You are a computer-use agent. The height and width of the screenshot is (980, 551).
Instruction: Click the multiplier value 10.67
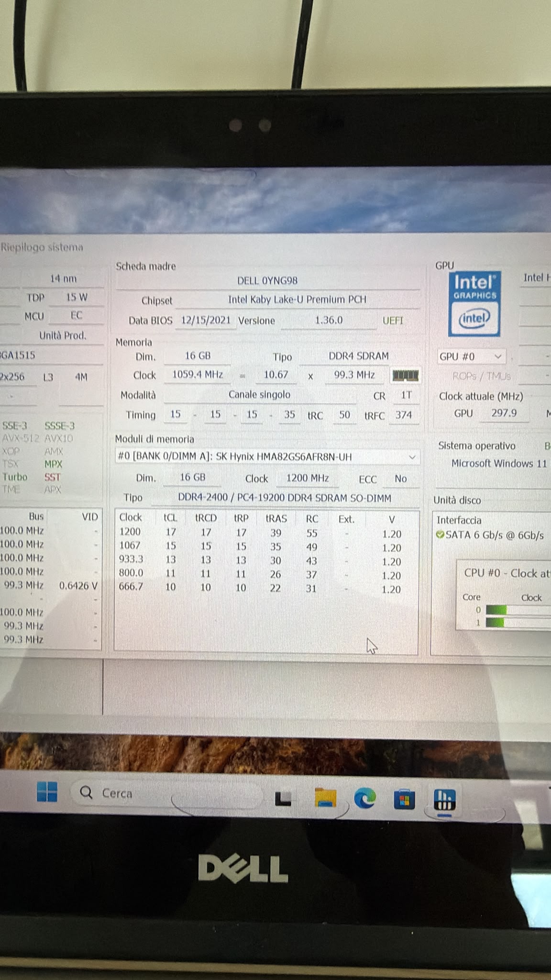[x=276, y=375]
